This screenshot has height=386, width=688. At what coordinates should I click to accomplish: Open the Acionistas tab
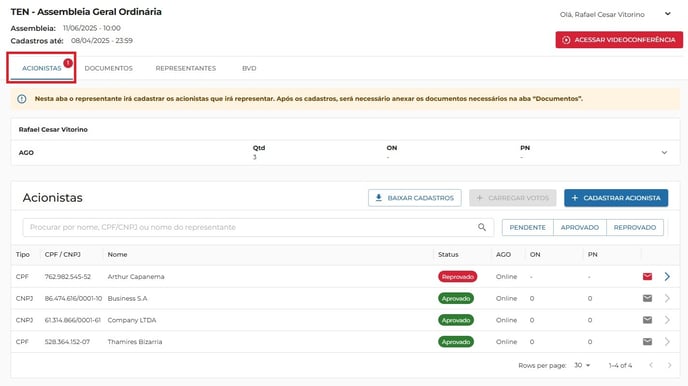tap(42, 68)
